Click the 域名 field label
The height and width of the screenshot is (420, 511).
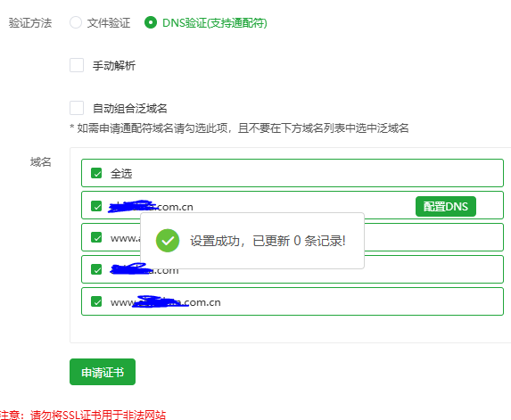pyautogui.click(x=41, y=162)
